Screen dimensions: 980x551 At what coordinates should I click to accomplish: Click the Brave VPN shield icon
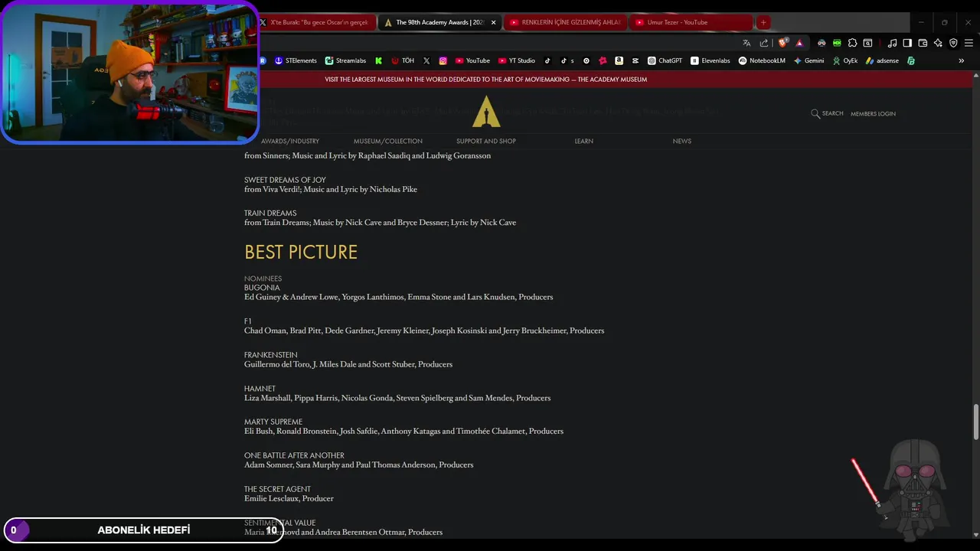point(953,43)
